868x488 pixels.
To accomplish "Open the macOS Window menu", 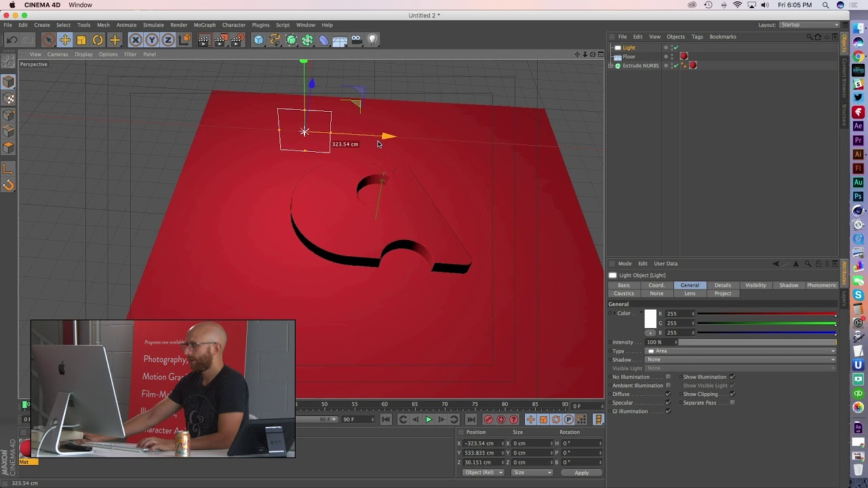I will tap(80, 5).
